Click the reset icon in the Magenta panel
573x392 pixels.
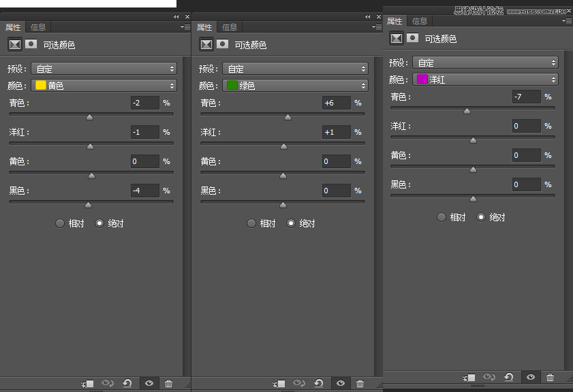click(x=509, y=377)
